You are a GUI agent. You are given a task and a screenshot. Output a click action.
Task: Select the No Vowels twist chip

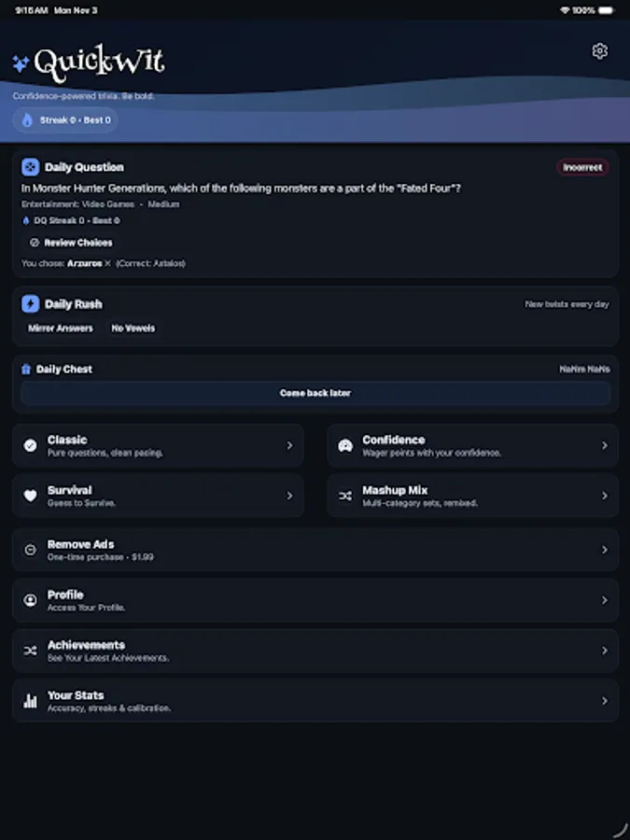click(x=133, y=328)
